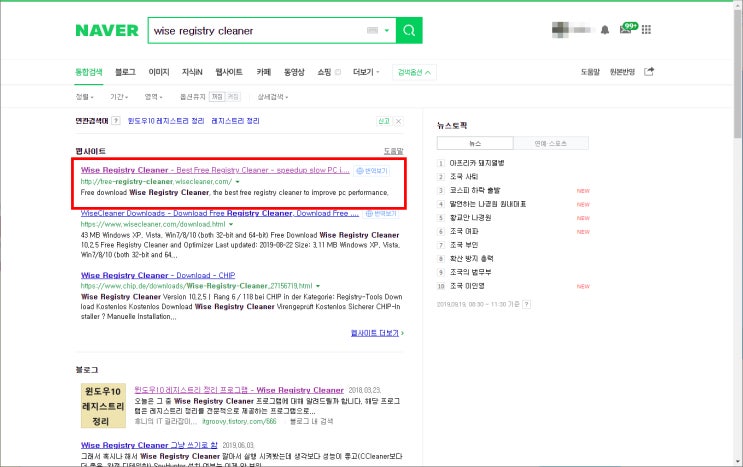Image resolution: width=743 pixels, height=467 pixels.
Task: Click news topic 2 조국 사퇴
Action: tap(464, 177)
